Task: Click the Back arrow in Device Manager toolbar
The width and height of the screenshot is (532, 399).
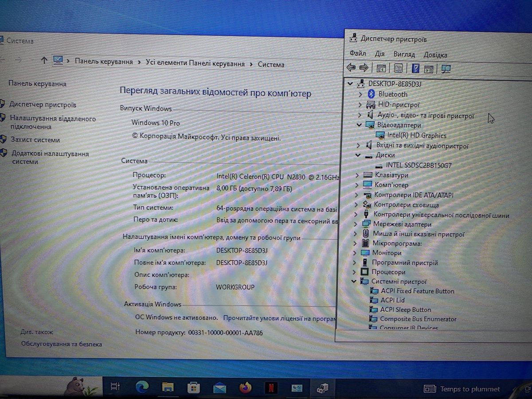Action: [x=351, y=68]
